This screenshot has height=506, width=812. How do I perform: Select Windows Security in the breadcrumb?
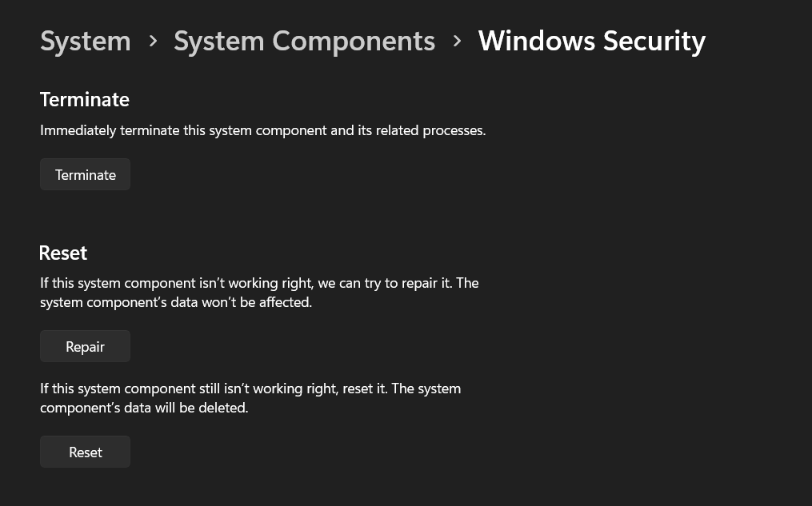tap(591, 40)
